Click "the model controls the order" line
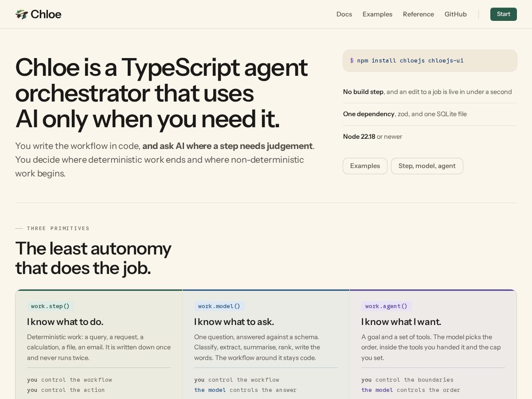The height and width of the screenshot is (399, 532). [411, 390]
